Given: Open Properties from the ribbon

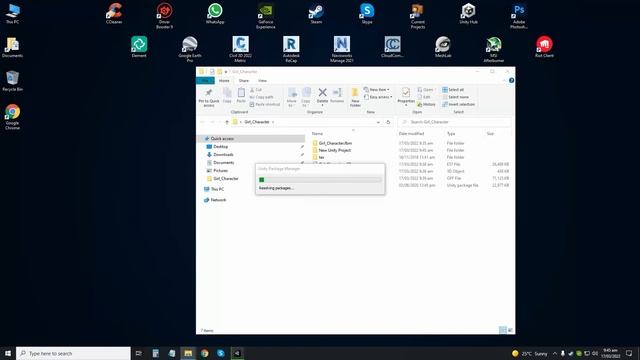Looking at the screenshot, I should click(x=406, y=96).
